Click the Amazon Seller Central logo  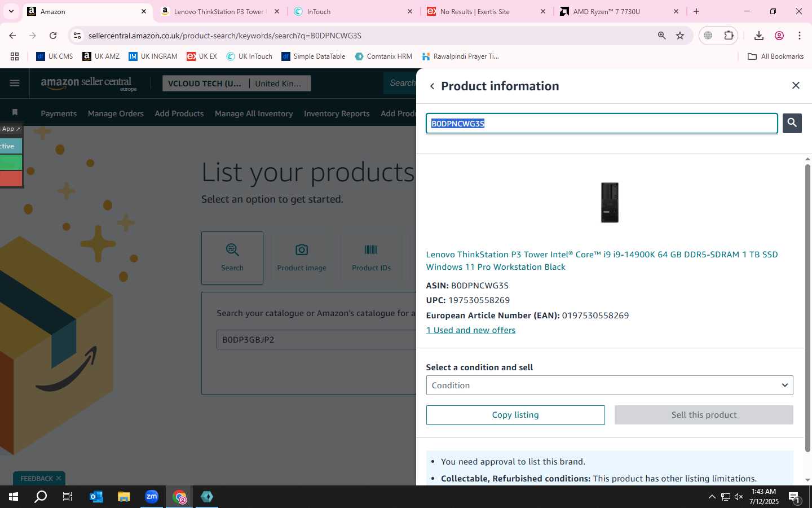[x=89, y=84]
